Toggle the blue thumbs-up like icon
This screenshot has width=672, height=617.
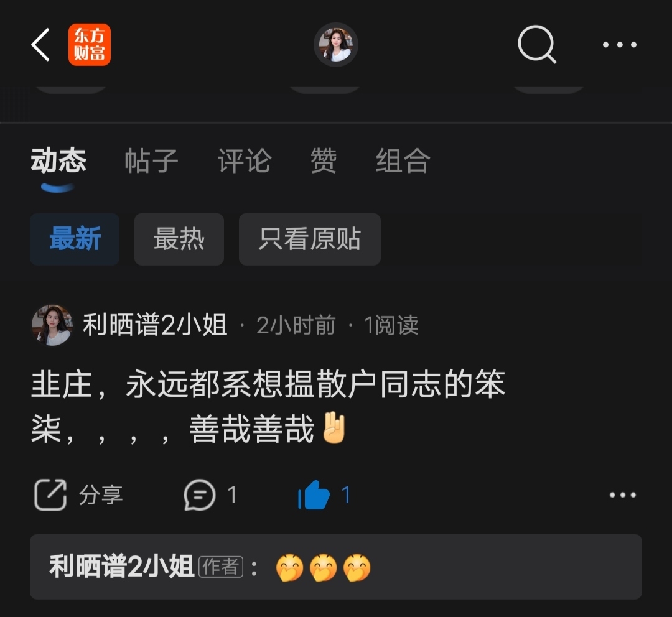pyautogui.click(x=314, y=495)
